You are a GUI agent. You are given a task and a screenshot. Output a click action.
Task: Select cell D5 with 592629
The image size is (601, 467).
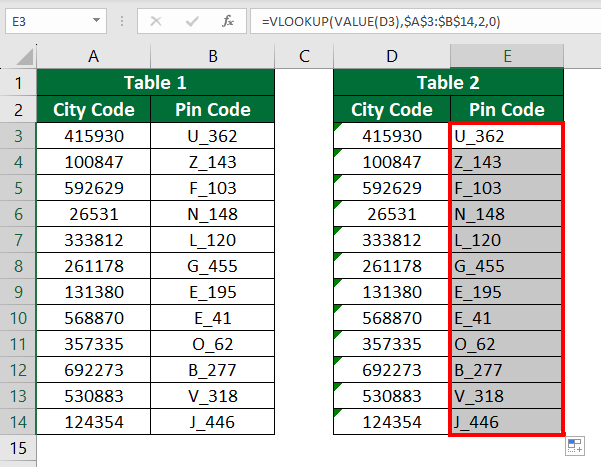392,188
